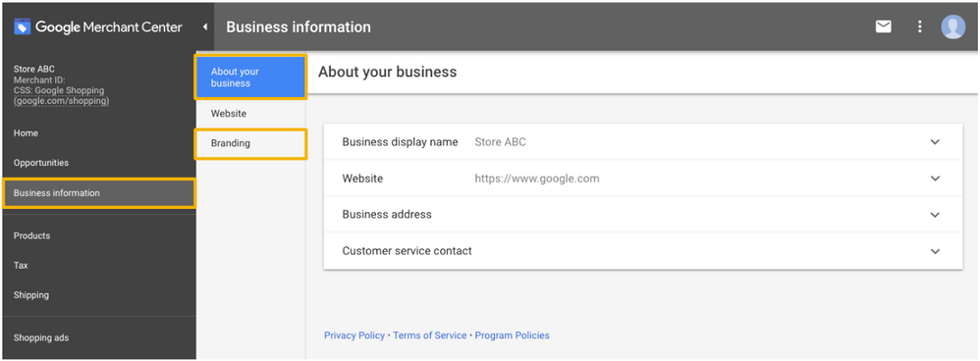Open the Terms of Service link
This screenshot has width=980, height=361.
point(430,335)
